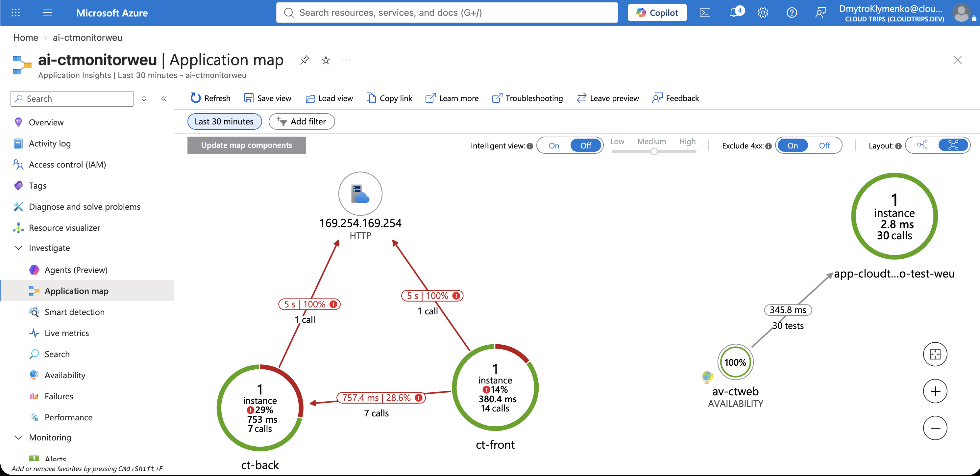The width and height of the screenshot is (980, 476).
Task: Collapse the sidebar with double chevron
Action: [x=163, y=99]
